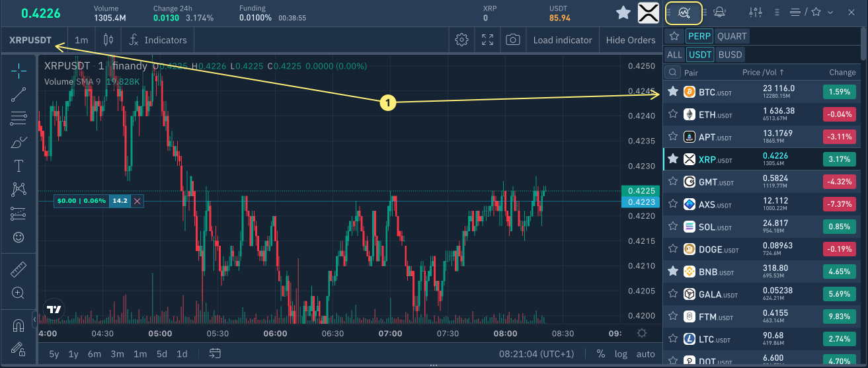Open the price alerts bell icon
The width and height of the screenshot is (868, 368).
coord(720,12)
